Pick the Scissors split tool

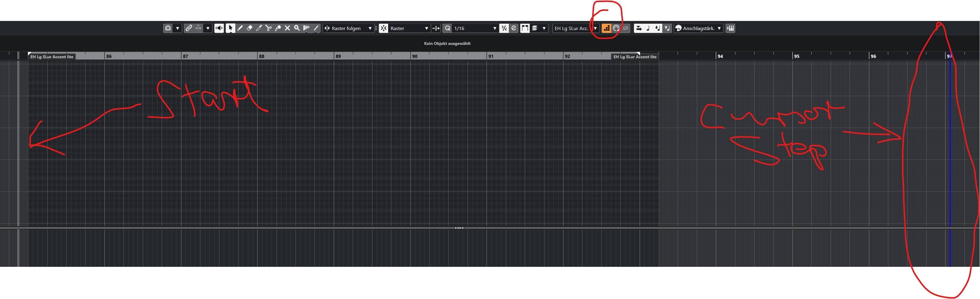click(x=269, y=28)
